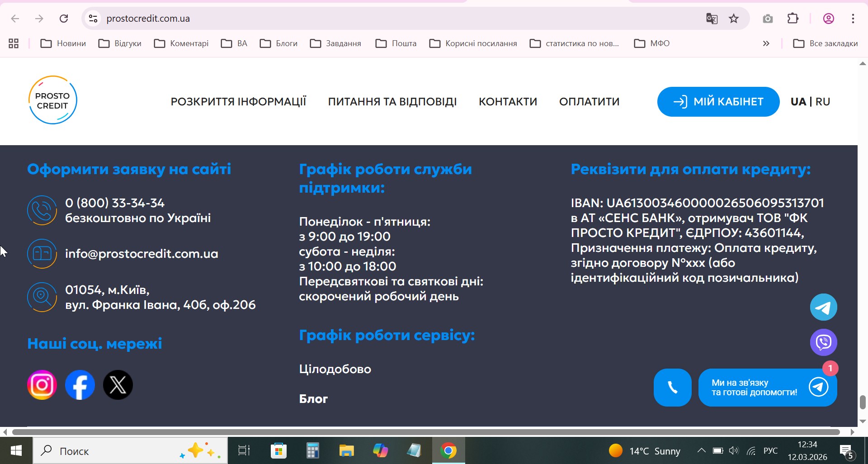This screenshot has height=464, width=868.
Task: Open the ПИТАННЯ ТА ВІДПОВІДІ menu item
Action: (392, 102)
